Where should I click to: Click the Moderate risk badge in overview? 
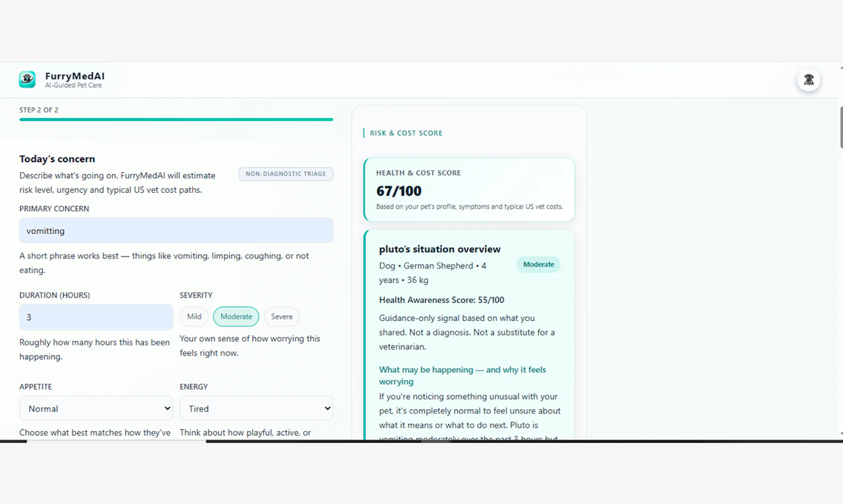(x=538, y=264)
